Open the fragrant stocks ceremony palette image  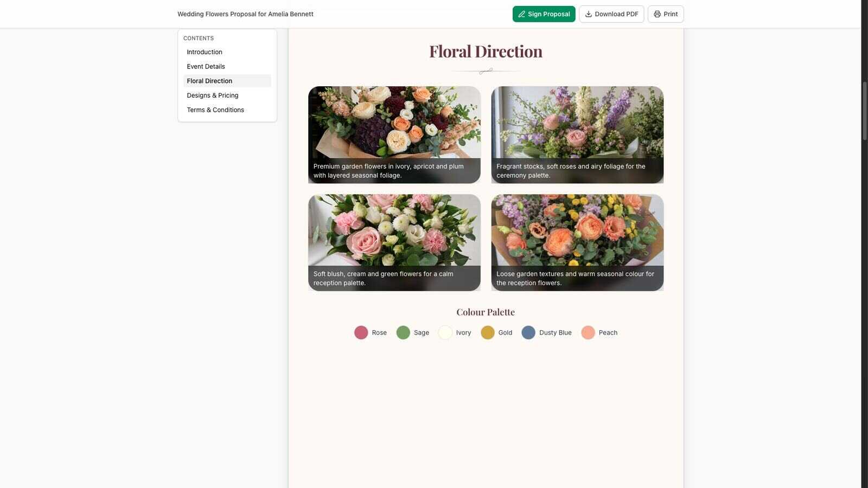pyautogui.click(x=577, y=134)
